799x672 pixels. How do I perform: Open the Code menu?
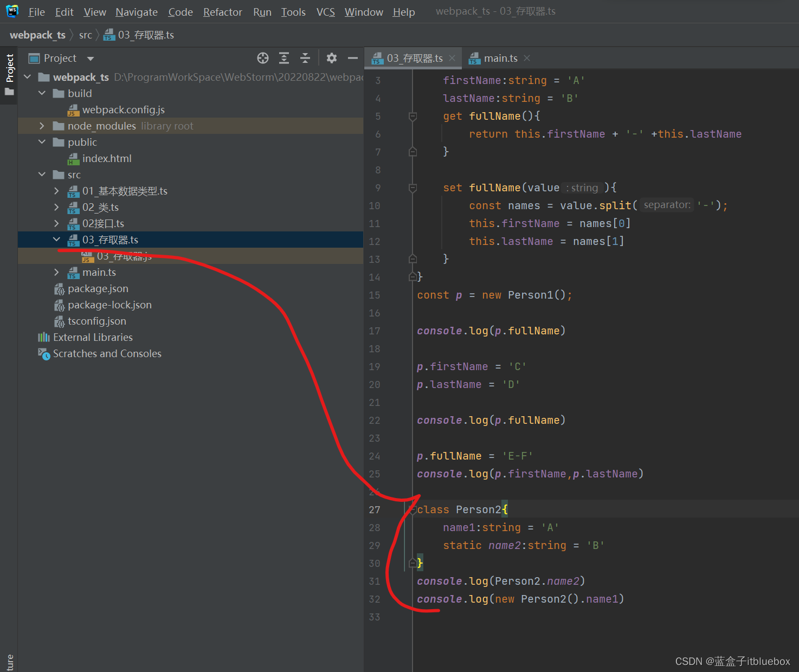(181, 12)
